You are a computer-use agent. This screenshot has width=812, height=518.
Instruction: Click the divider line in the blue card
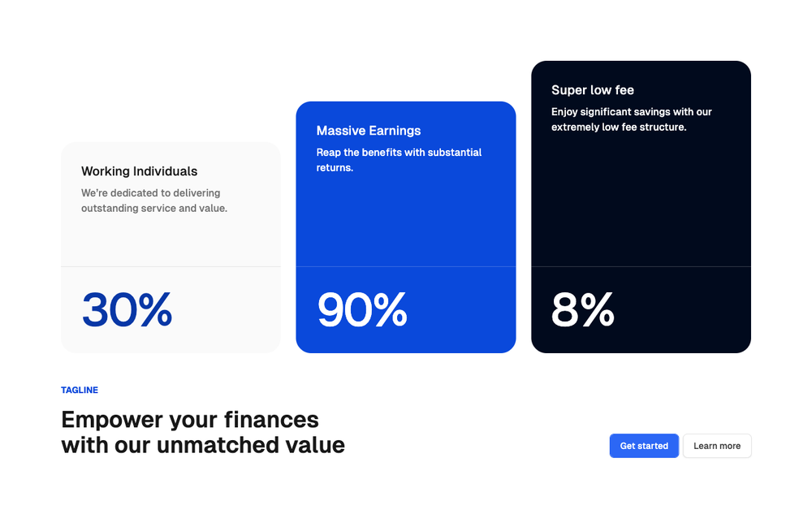405,267
